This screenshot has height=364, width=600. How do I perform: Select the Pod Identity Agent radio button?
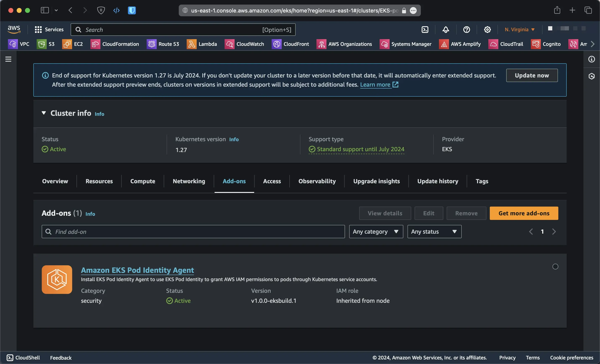555,267
